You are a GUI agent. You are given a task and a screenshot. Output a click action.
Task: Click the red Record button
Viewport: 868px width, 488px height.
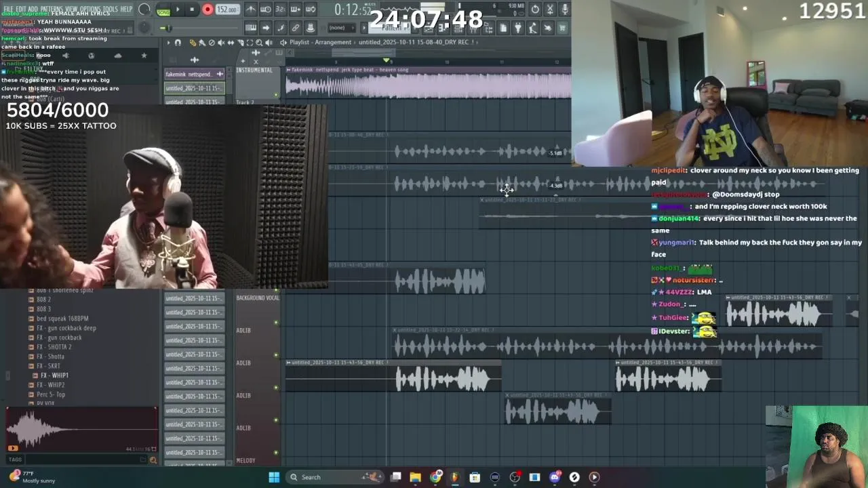(208, 9)
